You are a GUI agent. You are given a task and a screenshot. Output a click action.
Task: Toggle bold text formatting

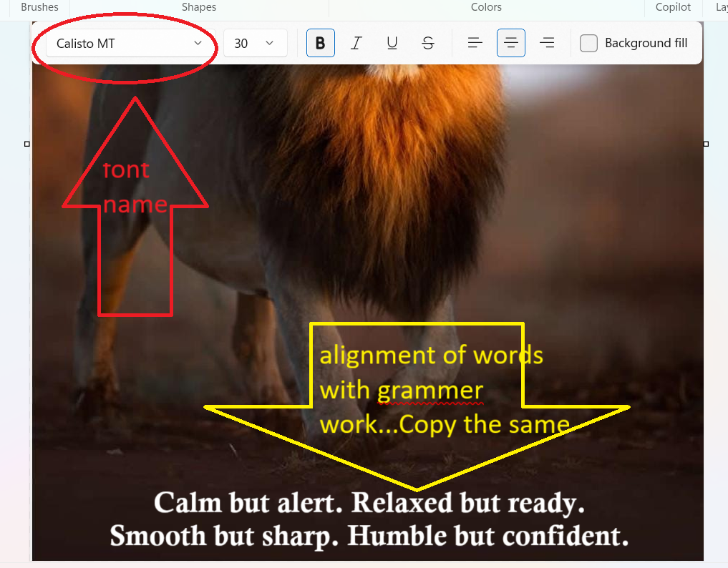click(320, 43)
